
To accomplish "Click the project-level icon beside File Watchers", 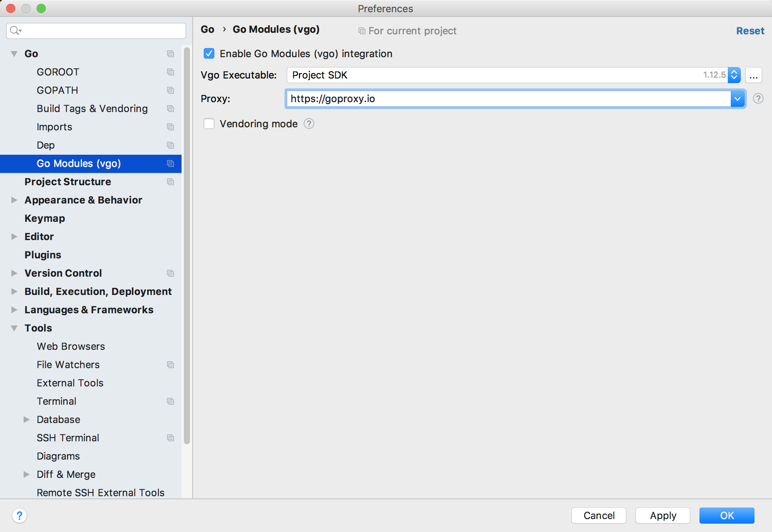I will click(x=170, y=365).
